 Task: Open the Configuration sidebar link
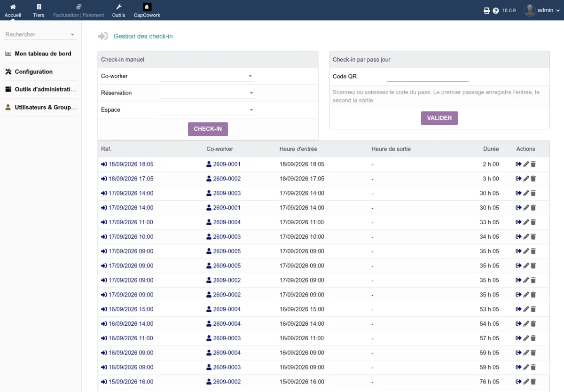pyautogui.click(x=33, y=72)
